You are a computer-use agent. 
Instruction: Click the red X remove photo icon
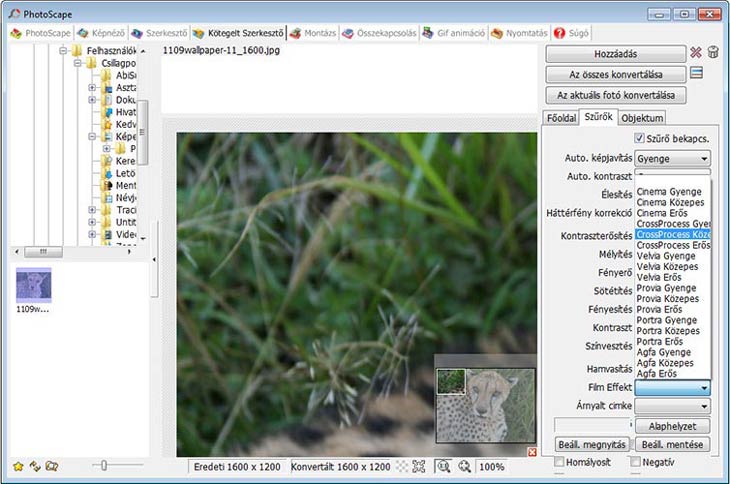(x=696, y=53)
